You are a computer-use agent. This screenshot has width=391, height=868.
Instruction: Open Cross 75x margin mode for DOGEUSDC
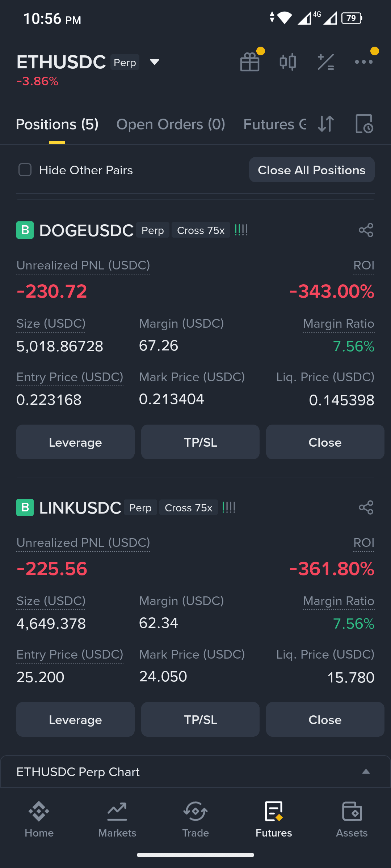point(201,230)
